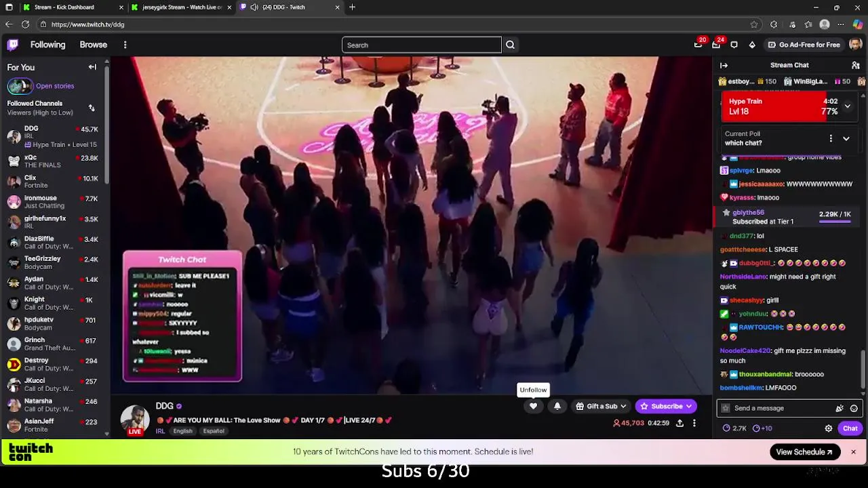Image resolution: width=868 pixels, height=488 pixels.
Task: Open the chat celebration cheer icon
Action: [840, 408]
